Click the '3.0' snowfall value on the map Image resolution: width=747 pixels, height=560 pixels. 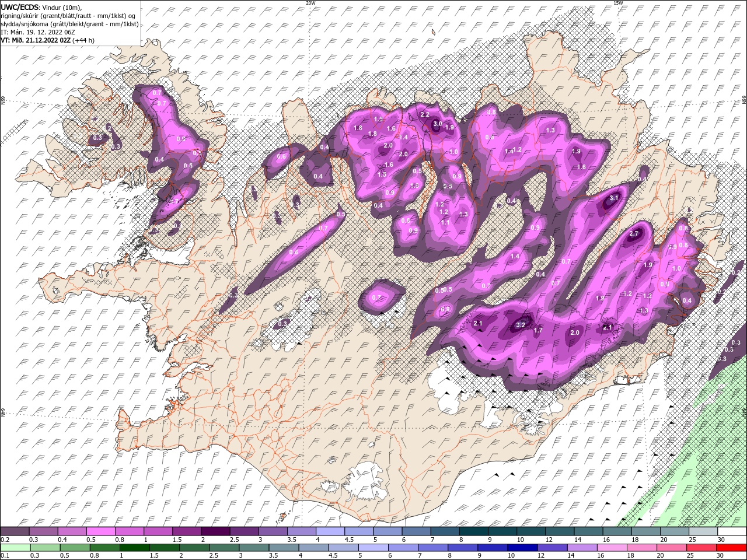(x=437, y=124)
